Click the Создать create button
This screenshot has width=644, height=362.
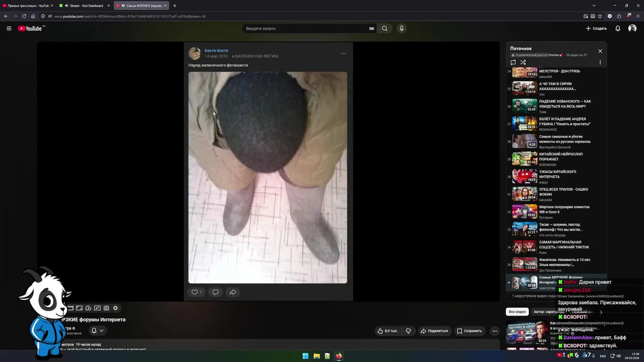[596, 29]
